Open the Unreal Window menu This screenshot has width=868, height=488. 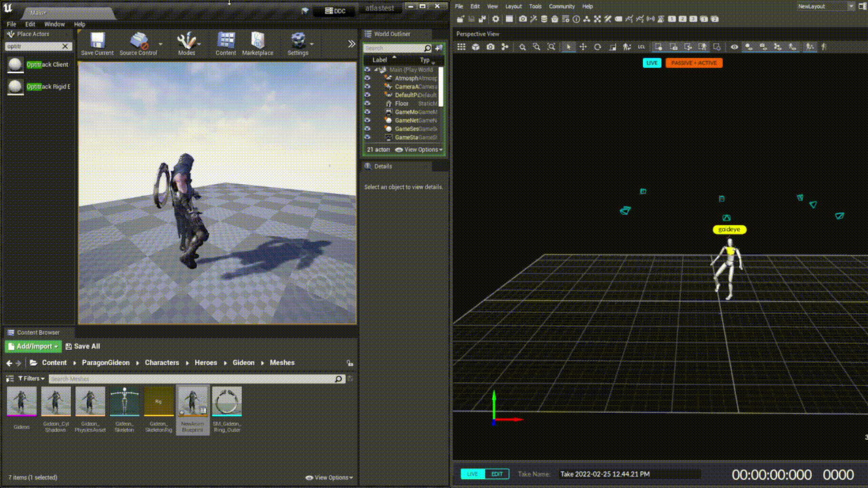54,24
